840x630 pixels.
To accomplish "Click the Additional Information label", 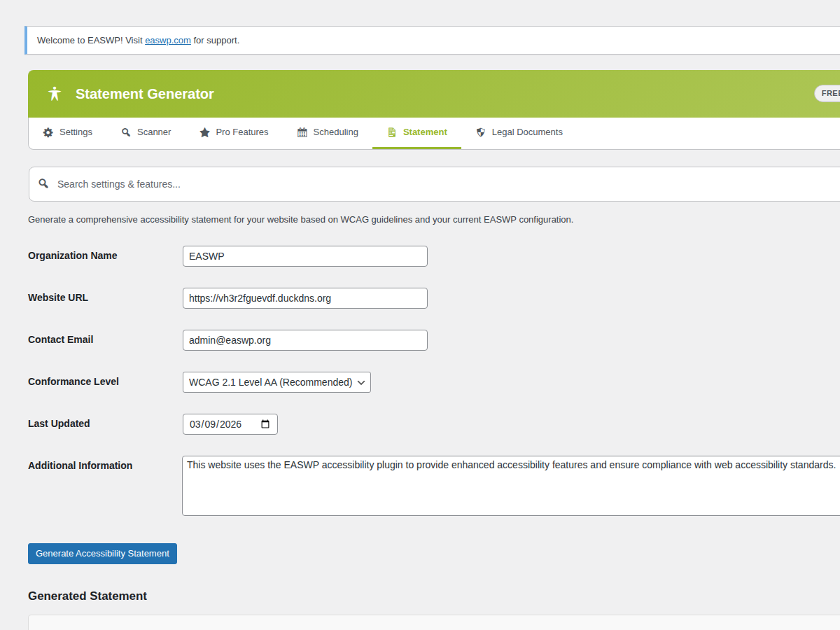I will (x=80, y=465).
